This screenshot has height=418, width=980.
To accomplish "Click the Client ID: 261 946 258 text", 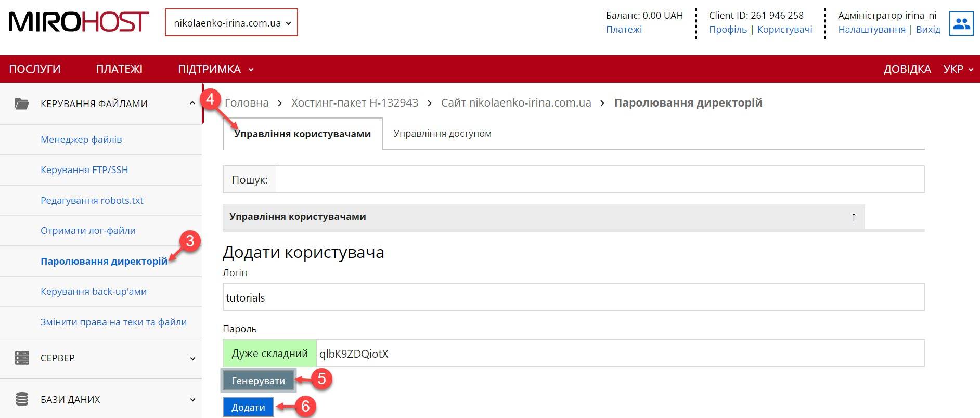I will tap(756, 16).
